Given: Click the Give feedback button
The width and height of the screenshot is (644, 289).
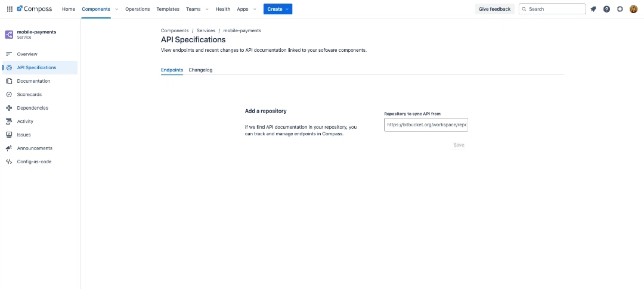Looking at the screenshot, I should [x=494, y=9].
